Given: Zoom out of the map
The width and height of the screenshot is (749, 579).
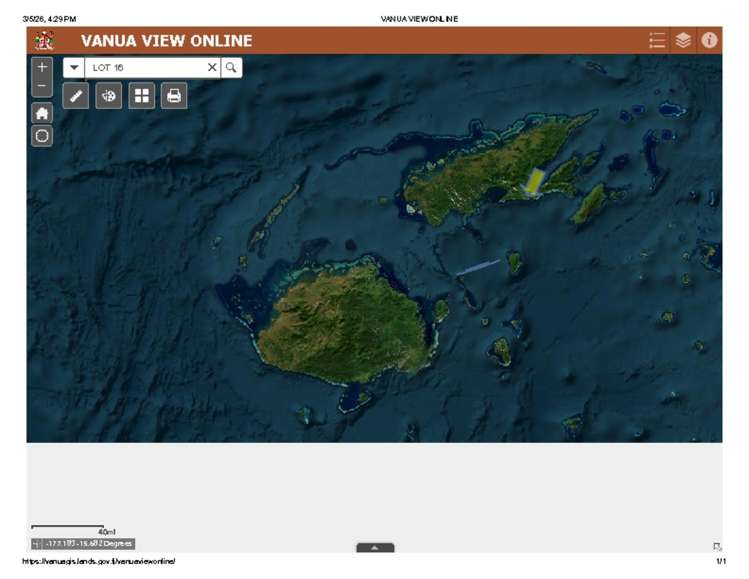Looking at the screenshot, I should click(42, 86).
